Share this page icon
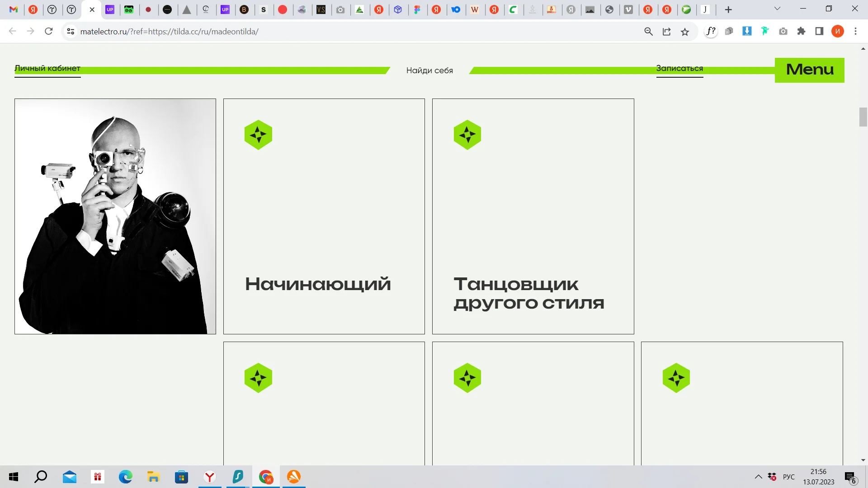868x488 pixels. pyautogui.click(x=667, y=31)
